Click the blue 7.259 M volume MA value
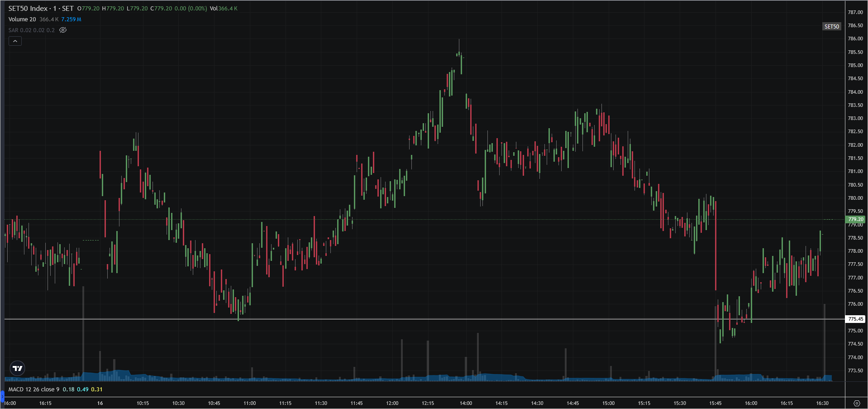868x409 pixels. tap(72, 19)
